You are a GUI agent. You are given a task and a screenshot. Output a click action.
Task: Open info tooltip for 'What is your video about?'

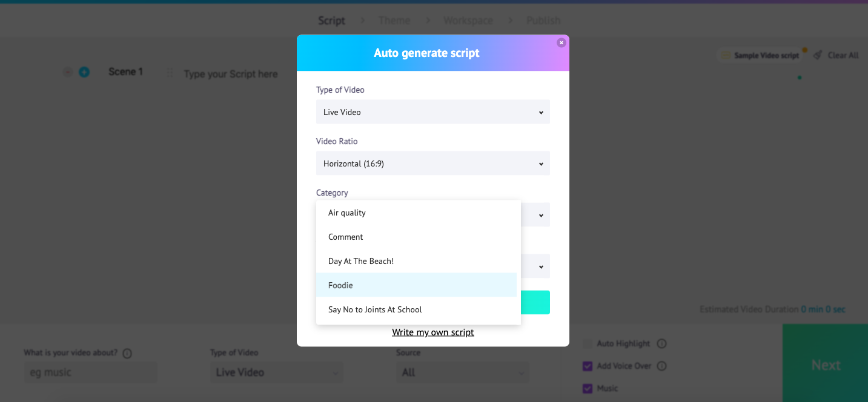coord(127,352)
